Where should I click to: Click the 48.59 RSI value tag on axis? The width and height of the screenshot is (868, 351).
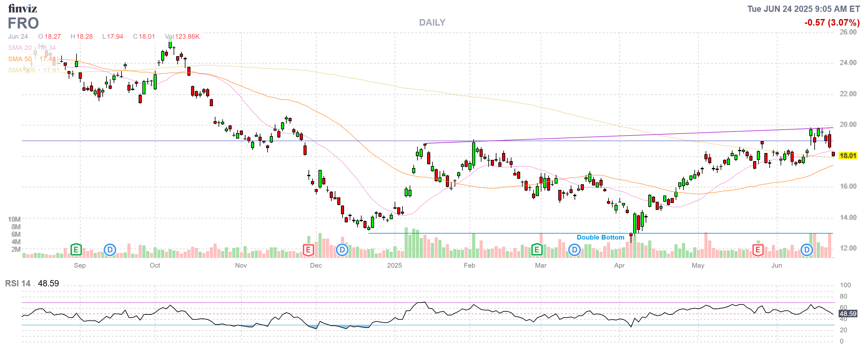pos(848,314)
